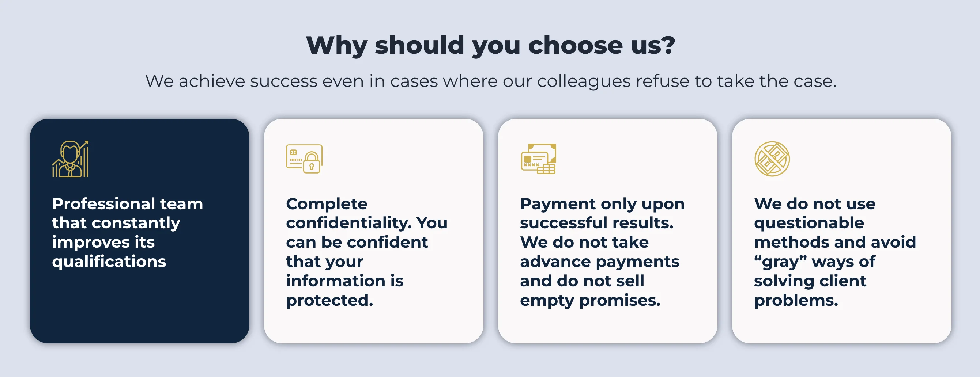Select the dark Professional team card
This screenshot has width=980, height=377.
click(140, 231)
